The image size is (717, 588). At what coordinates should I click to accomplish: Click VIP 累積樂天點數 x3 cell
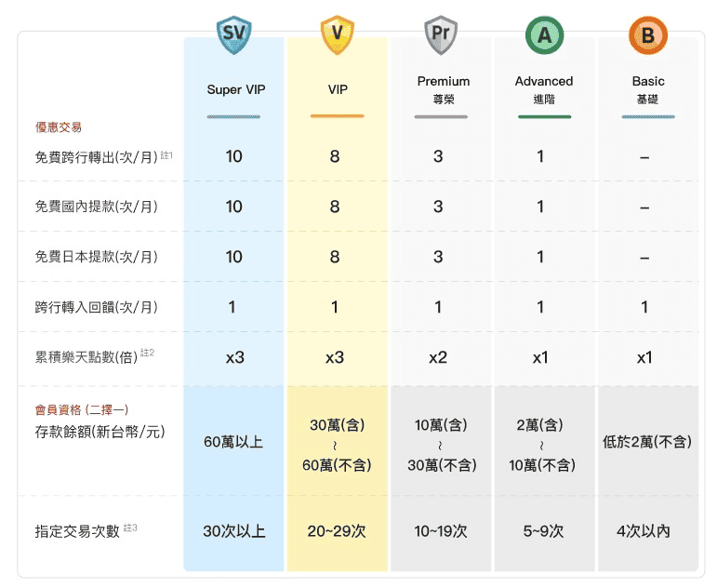pyautogui.click(x=335, y=357)
